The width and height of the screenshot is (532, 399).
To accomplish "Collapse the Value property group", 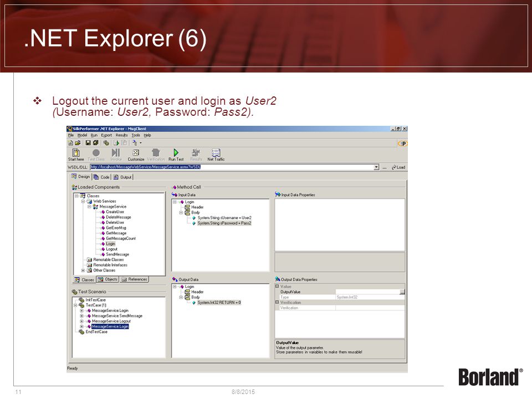I will pos(277,287).
